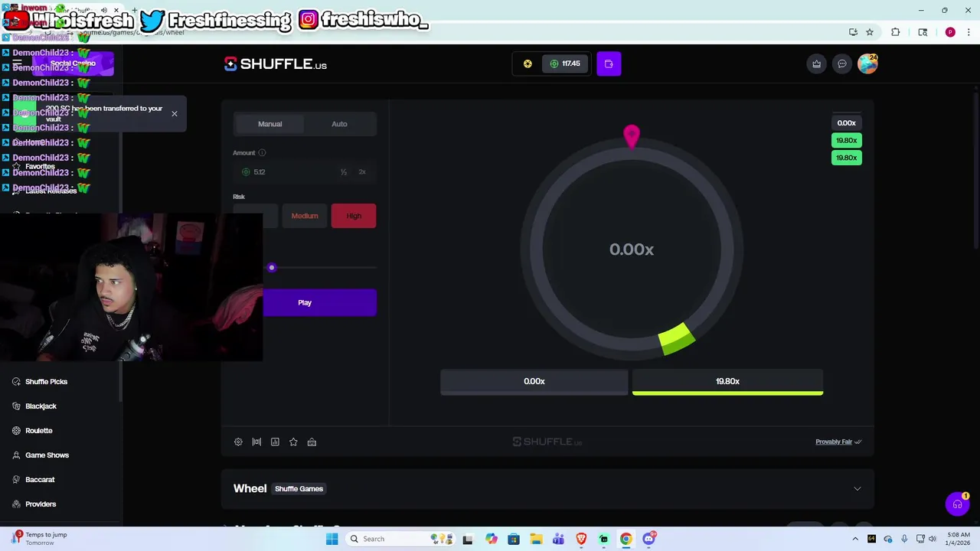980x551 pixels.
Task: Open hotkeys keyboard icon
Action: point(312,442)
